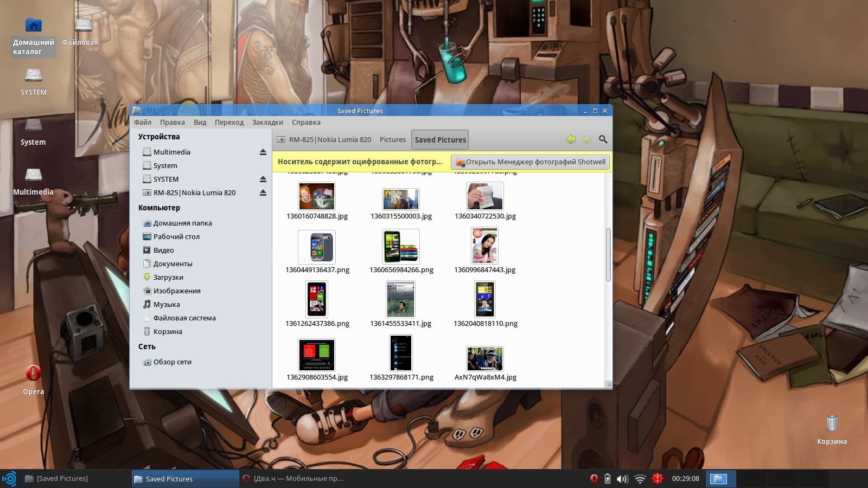Select thumbnail AxN7qWa8xM4.jpg

[x=485, y=359]
